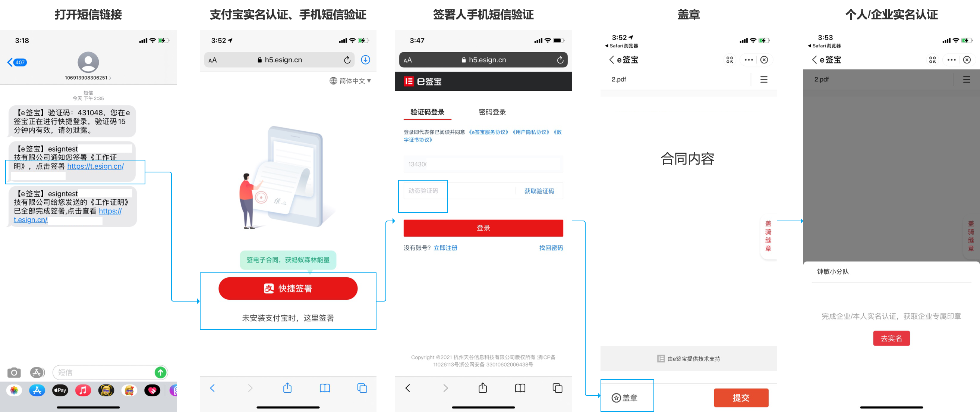Open the hamburger menu beside 2.pdf on 3:52 screen
Image resolution: width=980 pixels, height=412 pixels.
point(764,79)
